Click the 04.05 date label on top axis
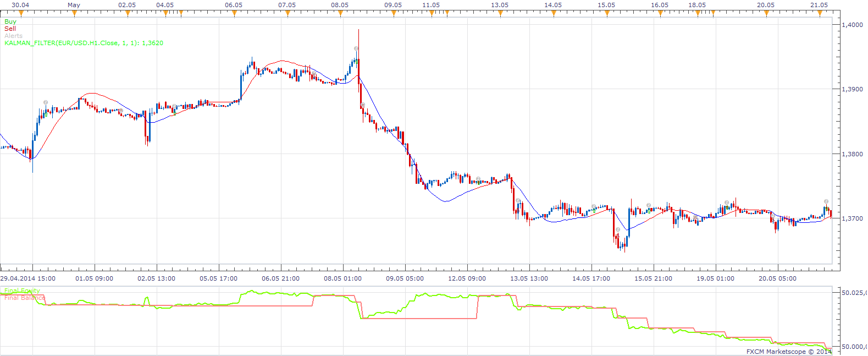The image size is (868, 356). click(x=165, y=5)
